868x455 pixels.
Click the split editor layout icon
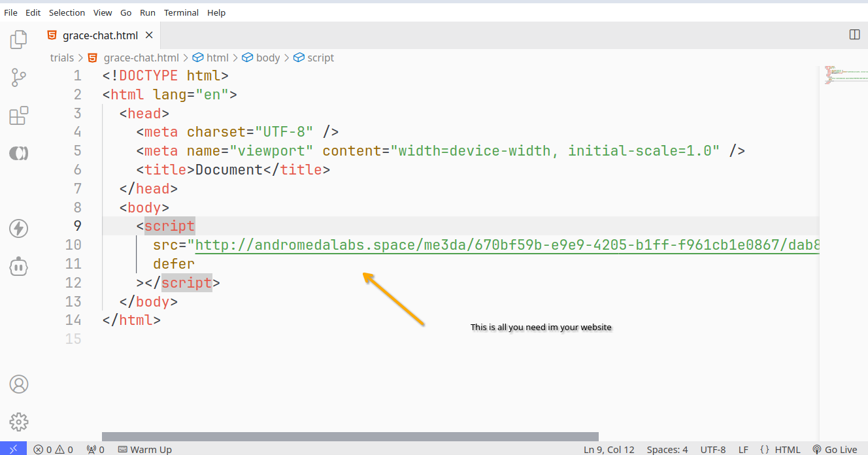[x=854, y=35]
